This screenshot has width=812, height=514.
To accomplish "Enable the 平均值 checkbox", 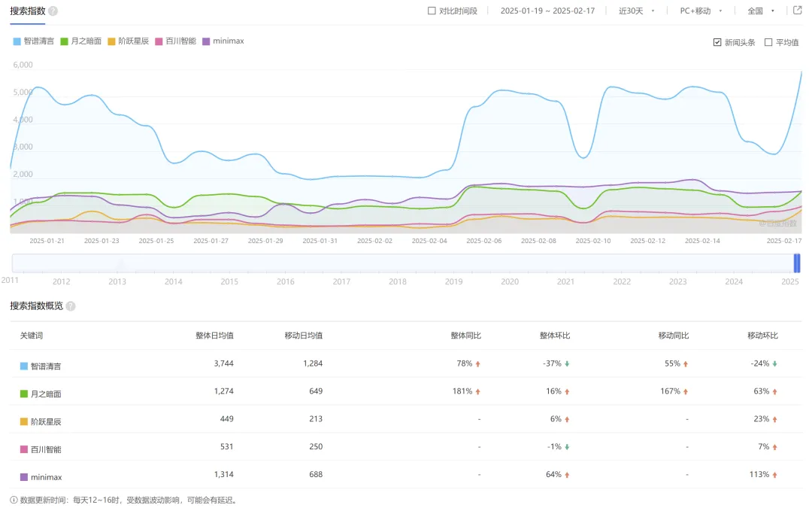I will click(768, 42).
